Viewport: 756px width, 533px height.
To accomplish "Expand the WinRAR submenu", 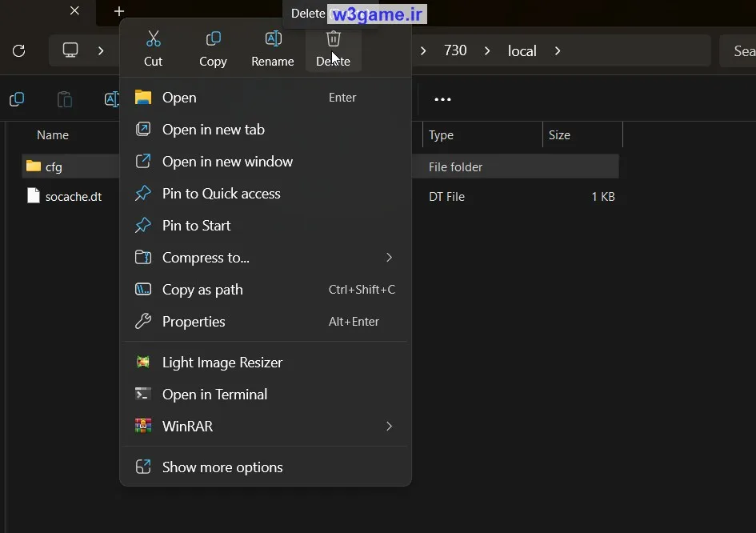I will pos(265,427).
